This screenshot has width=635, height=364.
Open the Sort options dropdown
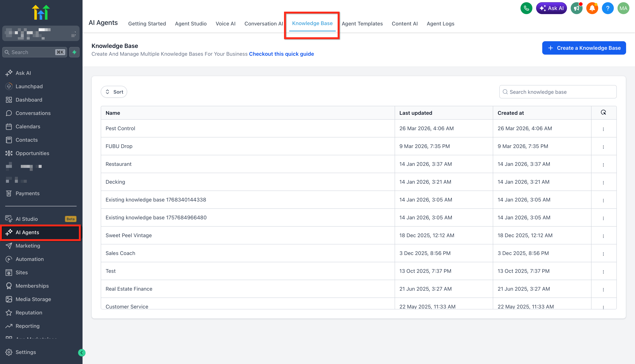pos(114,92)
